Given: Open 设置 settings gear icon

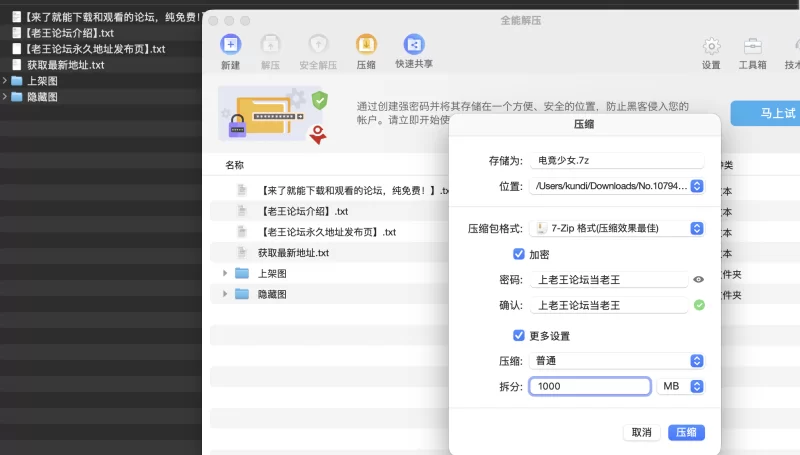Looking at the screenshot, I should point(711,46).
